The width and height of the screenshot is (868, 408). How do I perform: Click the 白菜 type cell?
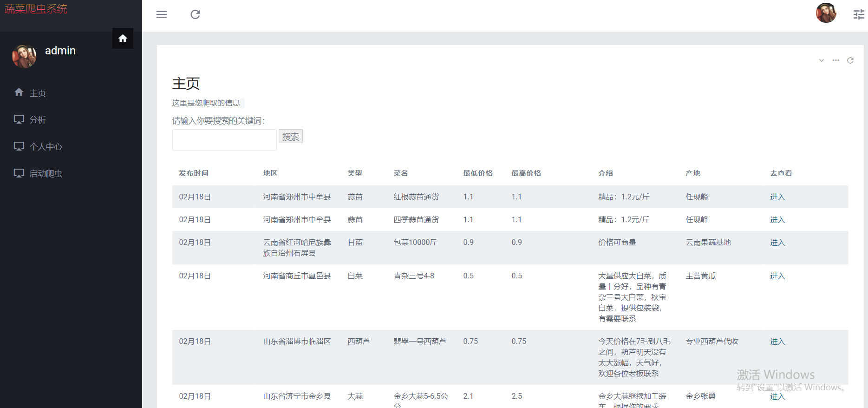[x=355, y=276]
